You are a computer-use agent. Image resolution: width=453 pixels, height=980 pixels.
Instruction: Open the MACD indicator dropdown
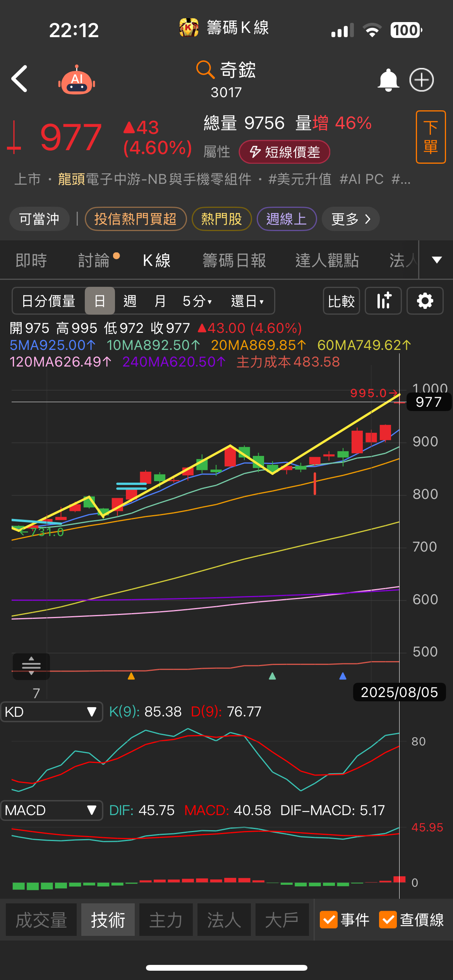(51, 810)
